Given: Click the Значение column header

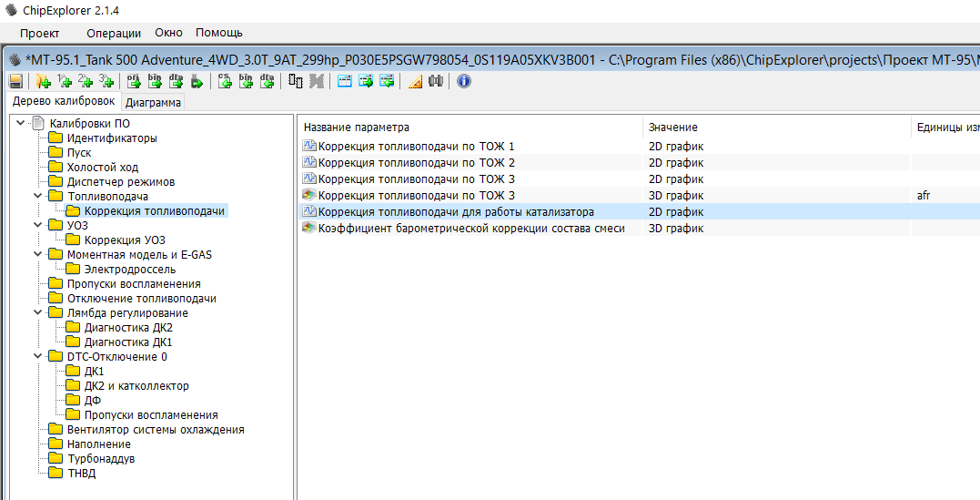Looking at the screenshot, I should pyautogui.click(x=673, y=128).
